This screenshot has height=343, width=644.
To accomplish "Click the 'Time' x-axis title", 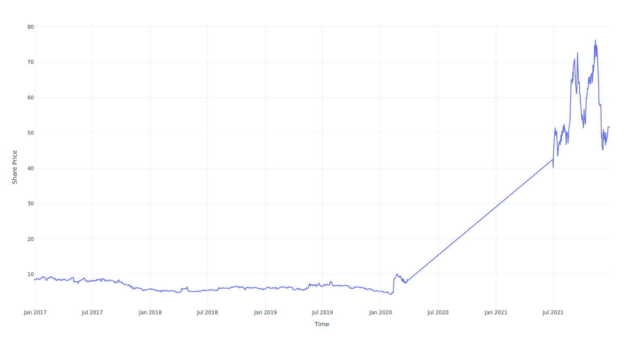I will pyautogui.click(x=322, y=324).
